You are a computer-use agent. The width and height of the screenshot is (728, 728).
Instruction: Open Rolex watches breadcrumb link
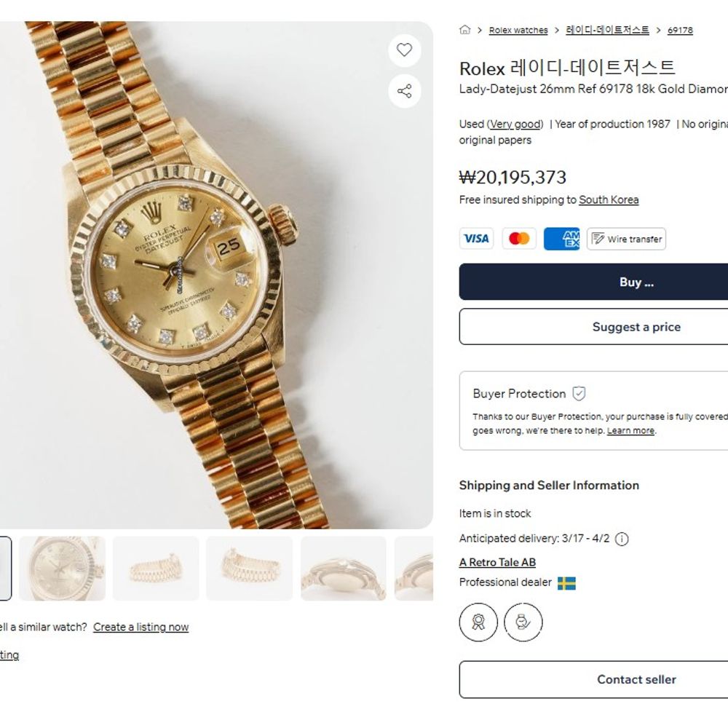pos(518,31)
